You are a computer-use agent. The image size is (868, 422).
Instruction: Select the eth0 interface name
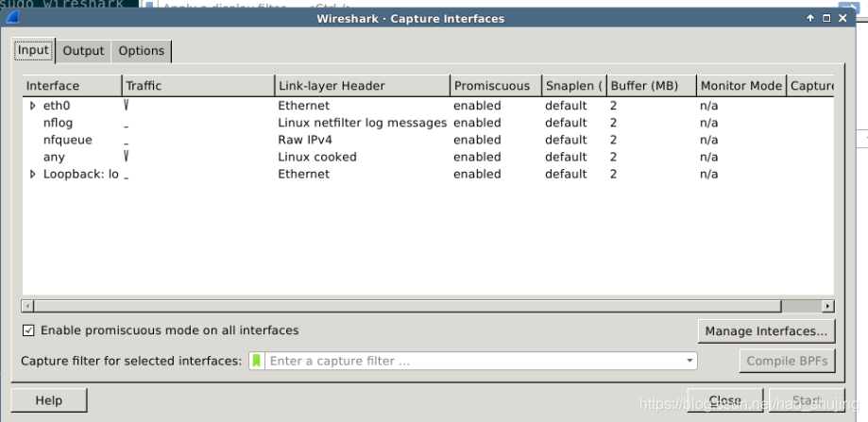[x=57, y=106]
